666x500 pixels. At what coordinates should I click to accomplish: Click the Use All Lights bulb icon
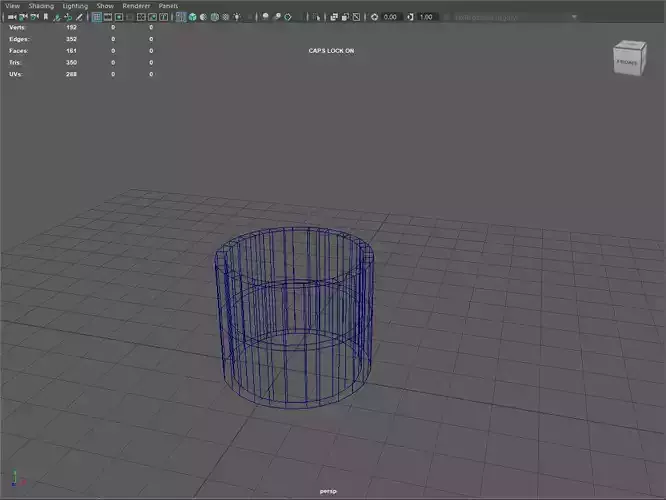[237, 17]
